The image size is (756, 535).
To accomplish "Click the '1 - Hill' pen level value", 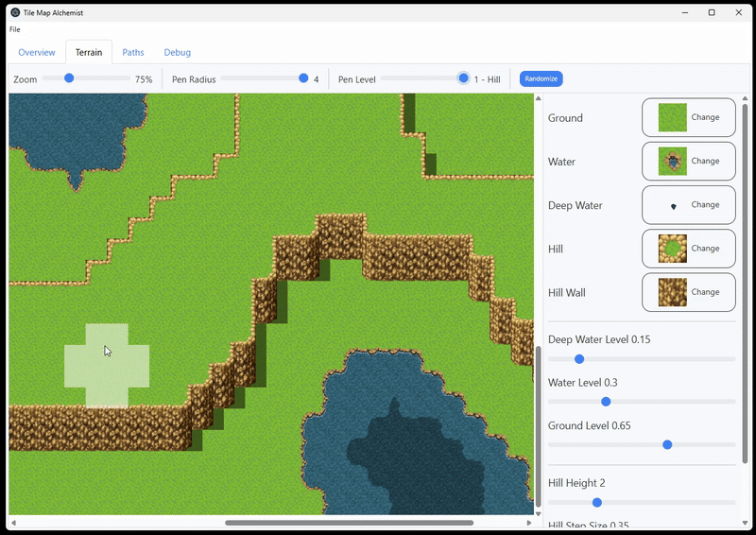I will [487, 79].
